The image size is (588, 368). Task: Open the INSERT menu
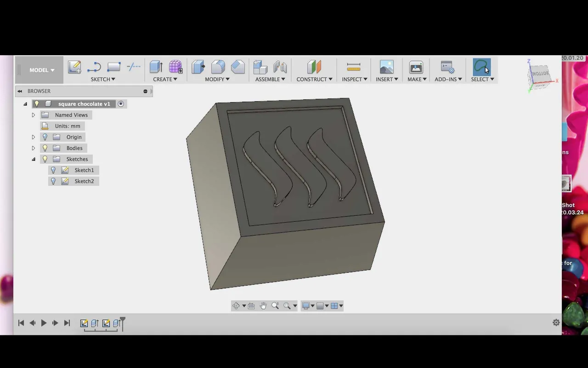[387, 79]
